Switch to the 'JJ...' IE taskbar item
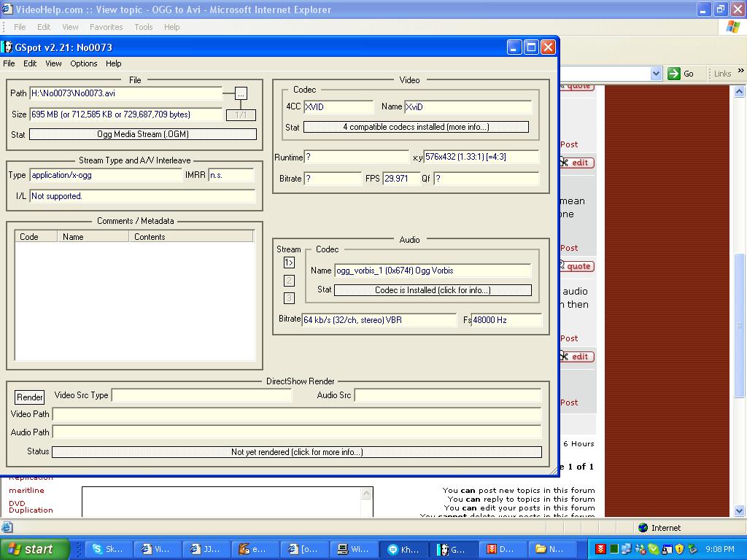747x560 pixels. (x=206, y=549)
